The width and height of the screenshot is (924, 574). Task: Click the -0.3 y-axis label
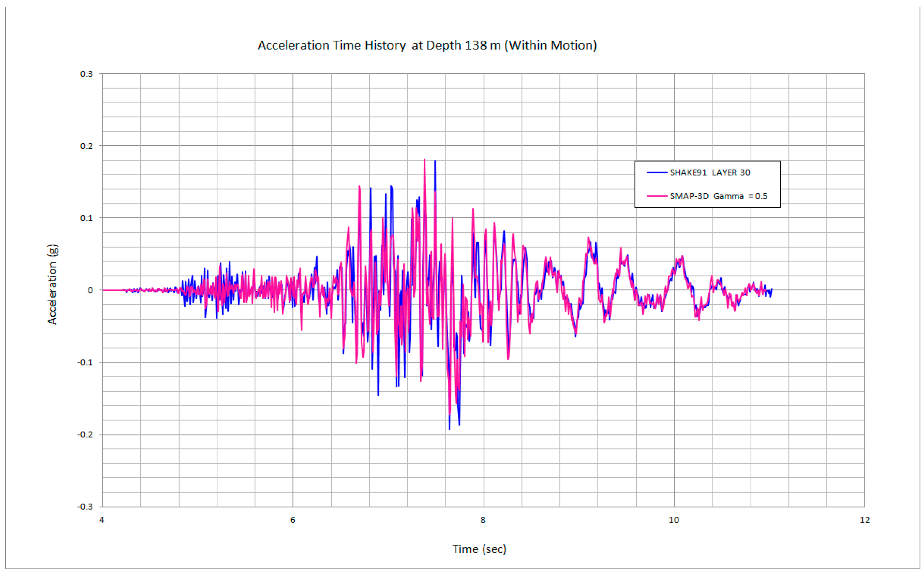click(x=85, y=507)
